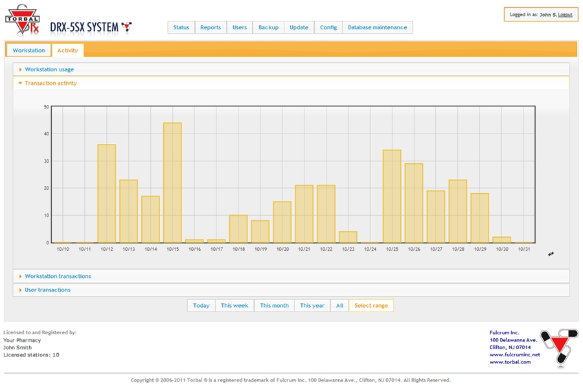Viewport: 583px width, 392px height.
Task: Collapse the Transaction activity section
Action: click(291, 83)
